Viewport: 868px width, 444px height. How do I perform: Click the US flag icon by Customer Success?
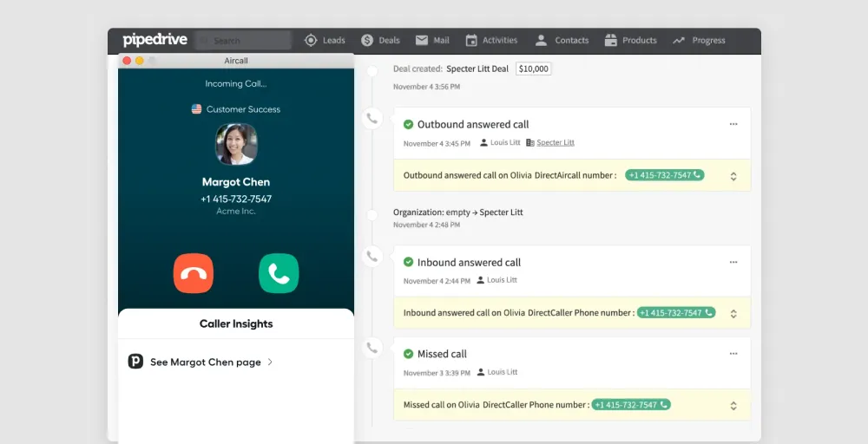(196, 109)
